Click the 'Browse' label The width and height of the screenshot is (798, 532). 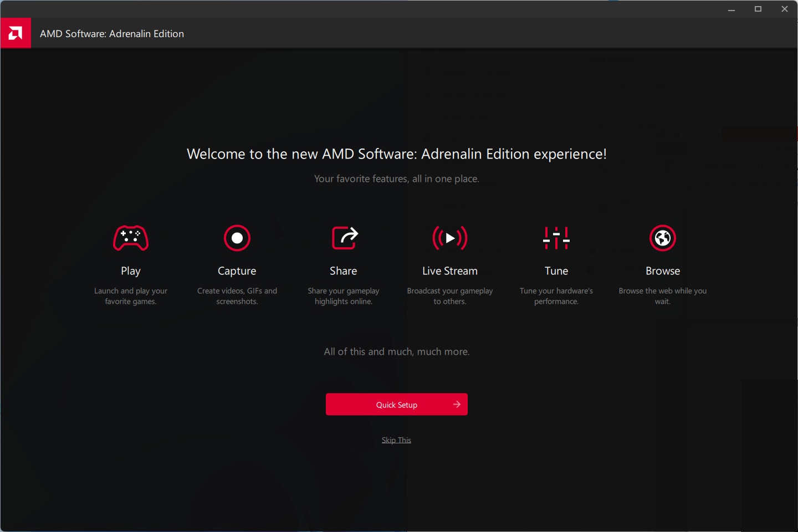click(663, 271)
